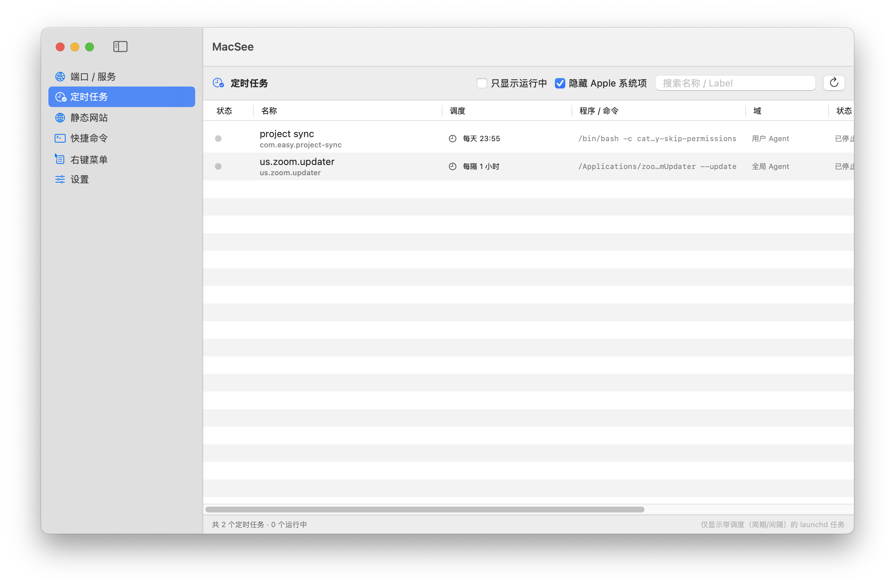Screen dimensions: 895x588
Task: Open the 端口 / 服务 sidebar section
Action: point(122,77)
